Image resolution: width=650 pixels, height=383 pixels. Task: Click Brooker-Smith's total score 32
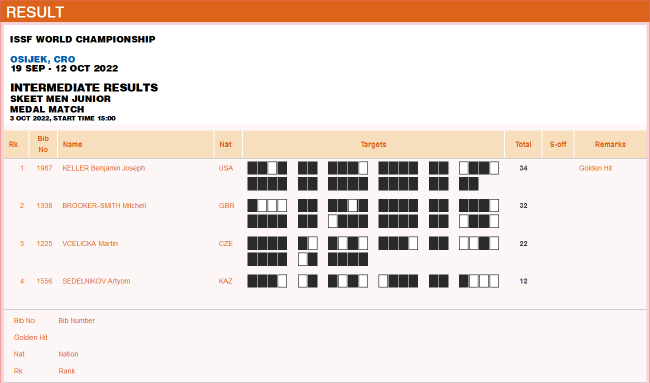pyautogui.click(x=523, y=206)
